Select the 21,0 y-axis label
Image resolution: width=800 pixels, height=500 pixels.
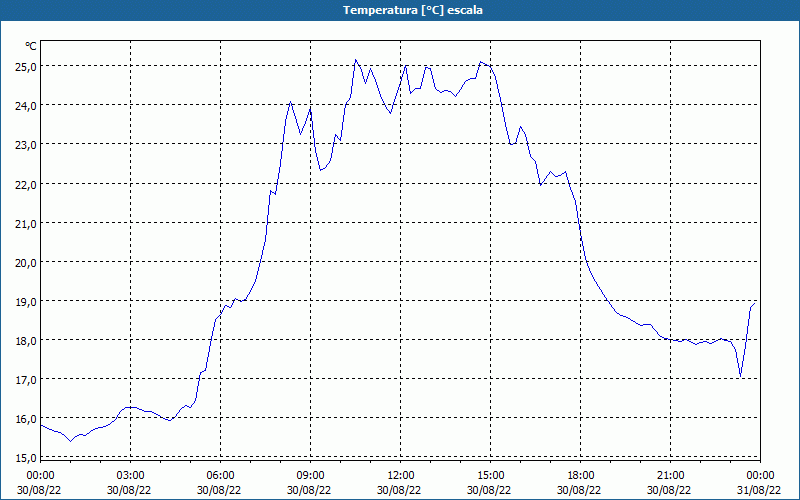26,223
